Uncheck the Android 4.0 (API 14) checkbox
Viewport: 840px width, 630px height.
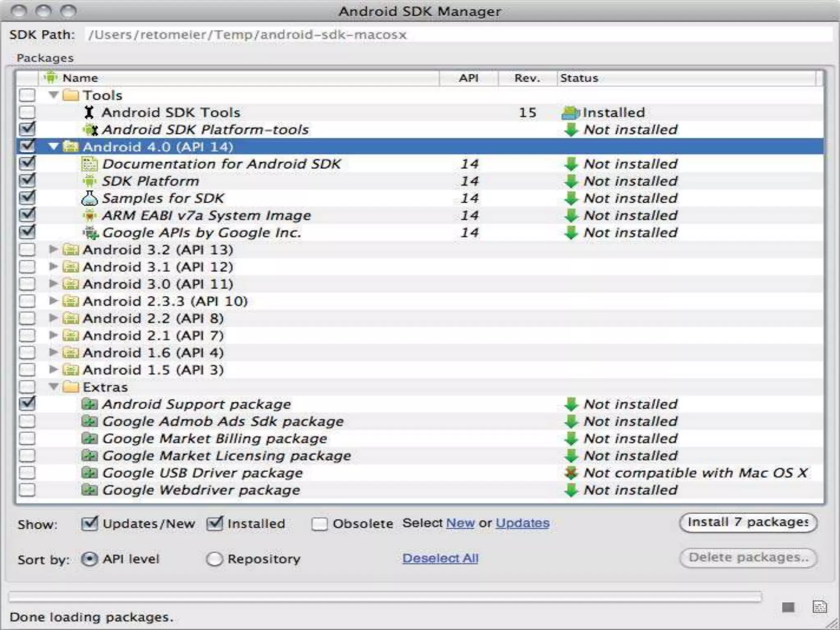tap(27, 146)
